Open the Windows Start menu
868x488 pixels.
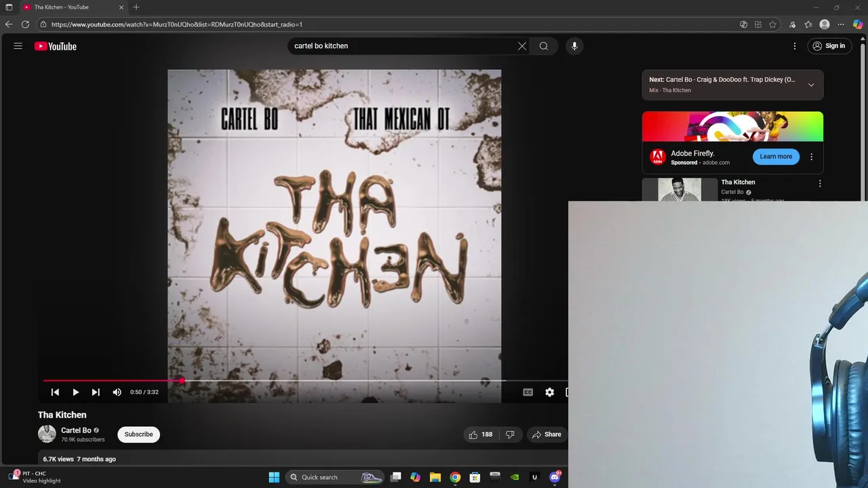274,477
